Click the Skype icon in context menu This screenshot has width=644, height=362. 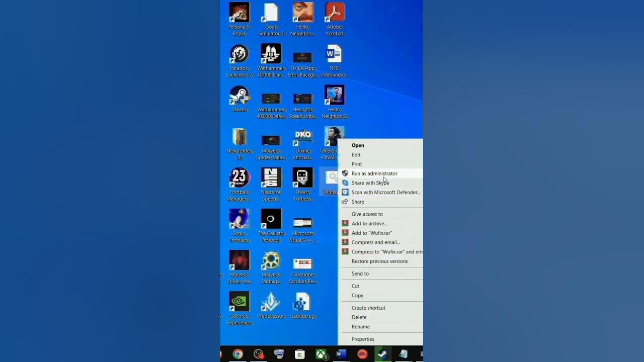click(x=345, y=183)
